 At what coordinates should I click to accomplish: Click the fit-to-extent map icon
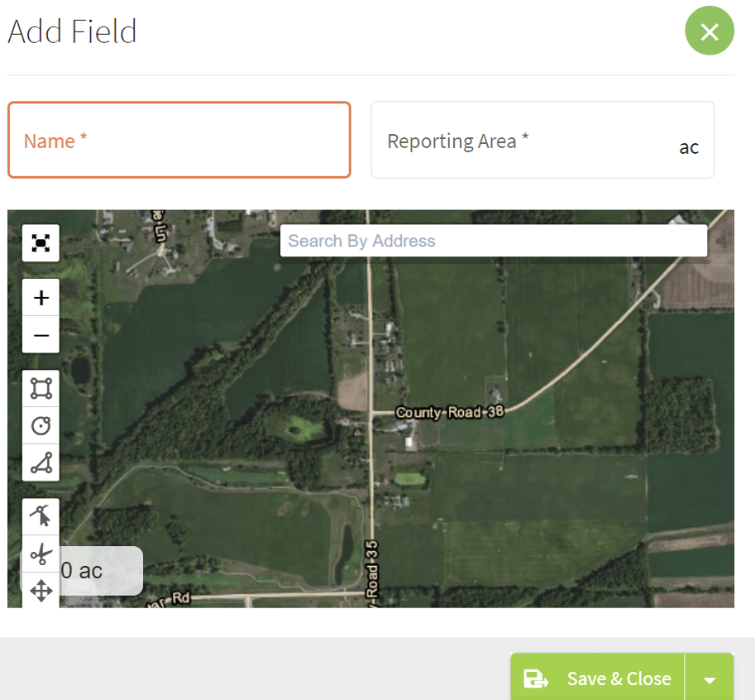[41, 243]
